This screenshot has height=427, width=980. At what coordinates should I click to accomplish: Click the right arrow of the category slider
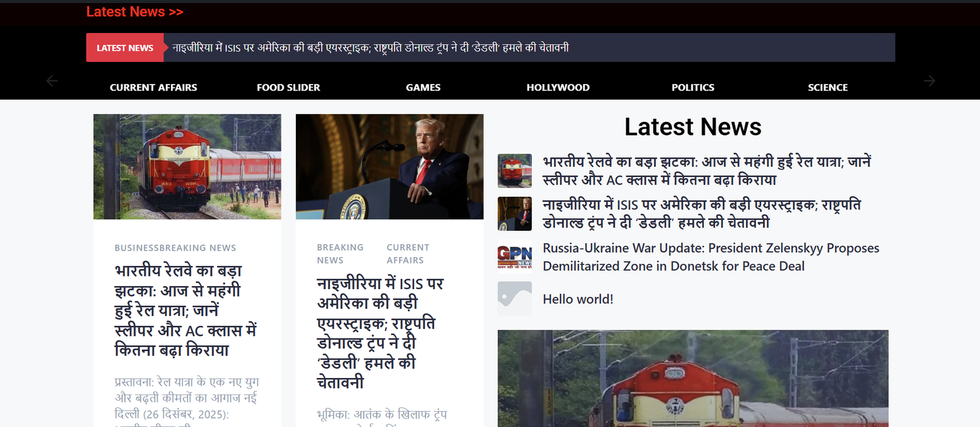929,81
